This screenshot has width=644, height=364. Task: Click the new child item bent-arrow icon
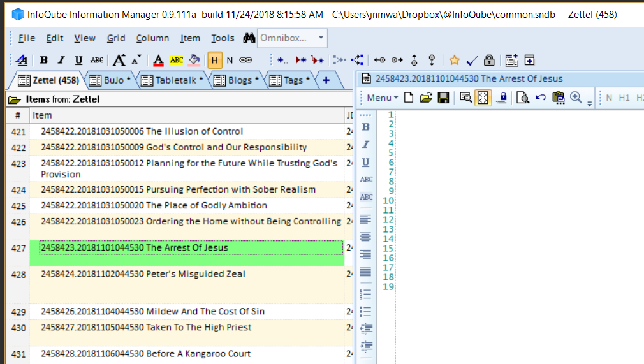click(x=318, y=61)
